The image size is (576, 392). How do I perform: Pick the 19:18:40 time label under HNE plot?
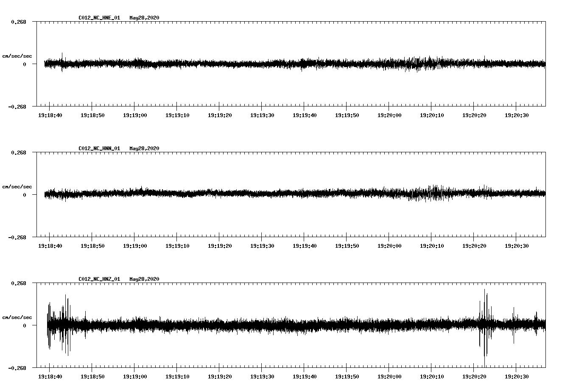pyautogui.click(x=50, y=115)
